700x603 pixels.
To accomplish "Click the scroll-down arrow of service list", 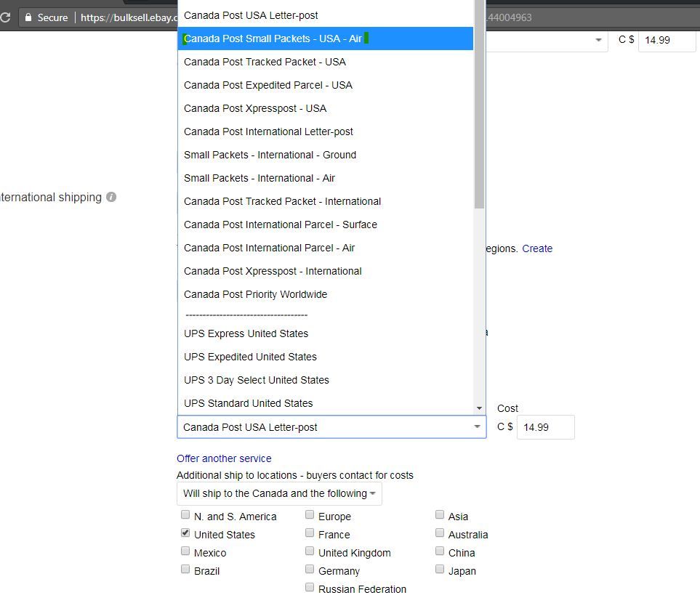I will [480, 408].
